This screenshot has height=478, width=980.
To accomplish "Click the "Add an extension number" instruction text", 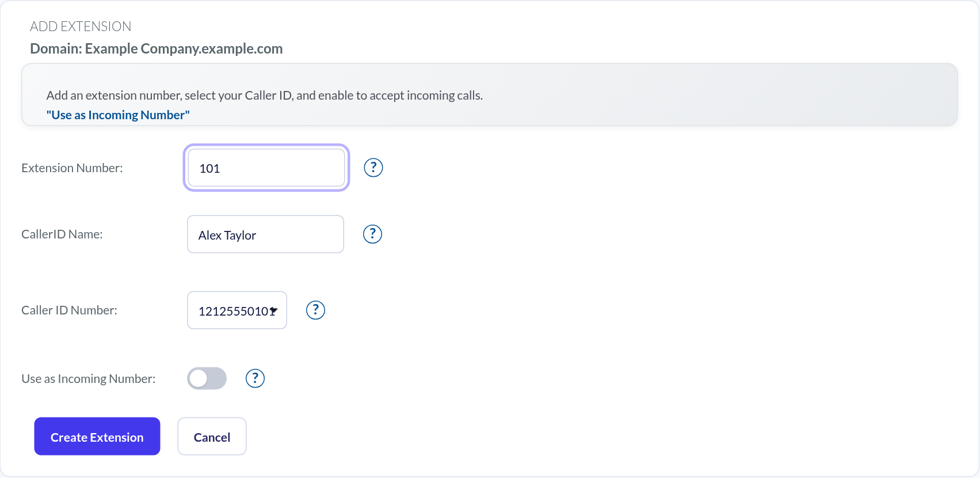I will [x=265, y=96].
